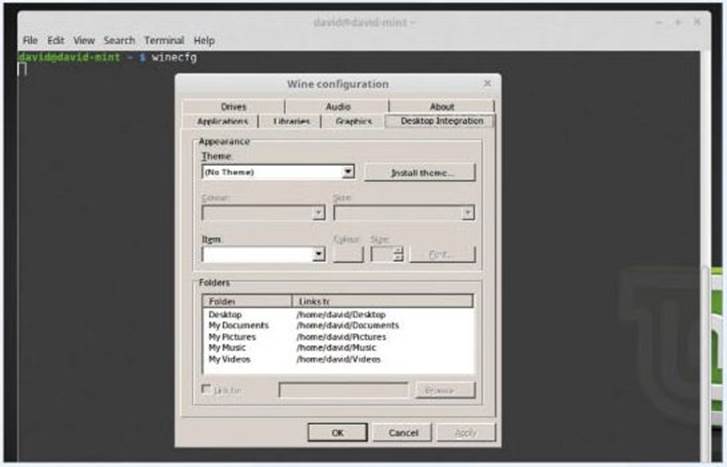Switch to the Libraries tab
Screen dimensions: 727x467
(291, 121)
